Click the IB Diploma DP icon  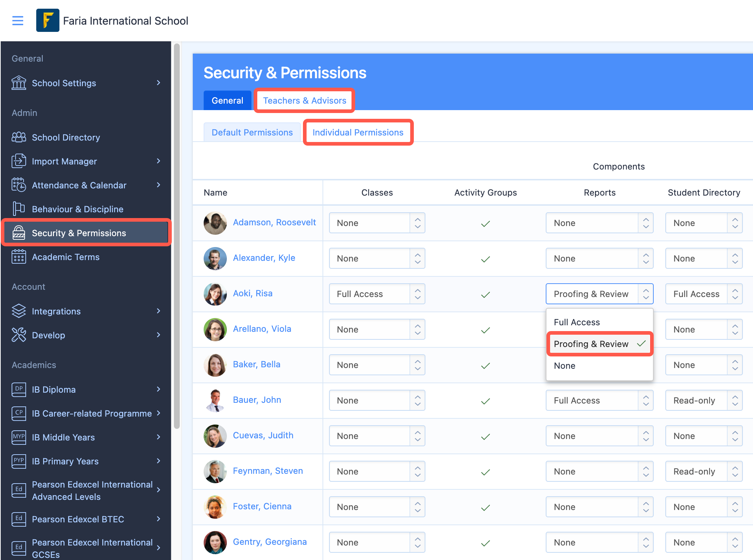[19, 389]
